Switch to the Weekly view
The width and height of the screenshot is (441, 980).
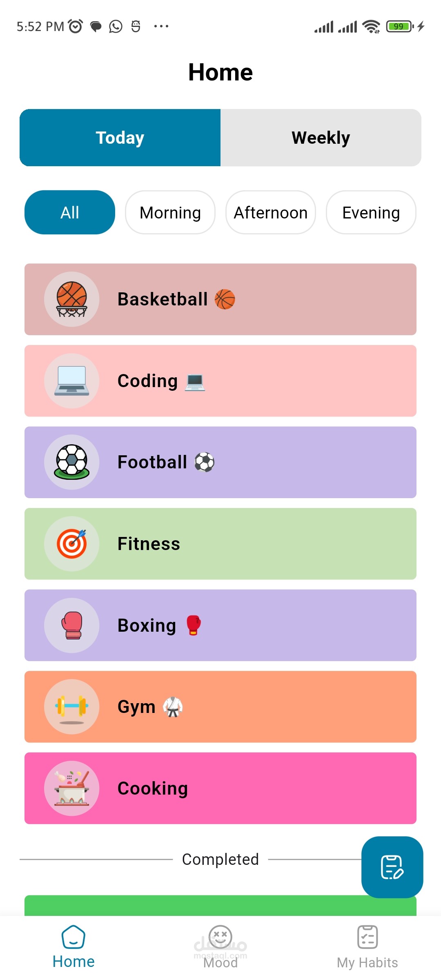[x=321, y=138]
